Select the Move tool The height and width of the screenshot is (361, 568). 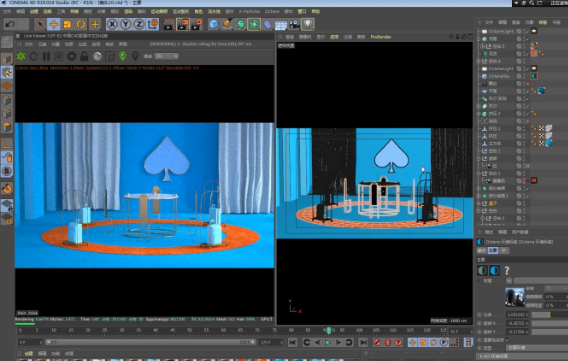point(54,24)
